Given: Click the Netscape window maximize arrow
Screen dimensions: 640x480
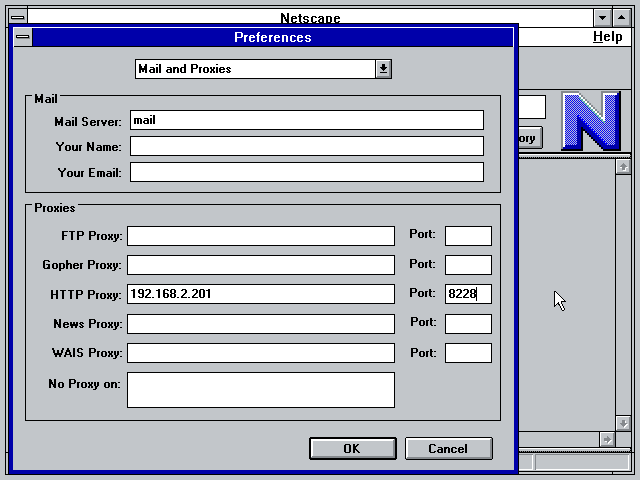Looking at the screenshot, I should (x=621, y=18).
